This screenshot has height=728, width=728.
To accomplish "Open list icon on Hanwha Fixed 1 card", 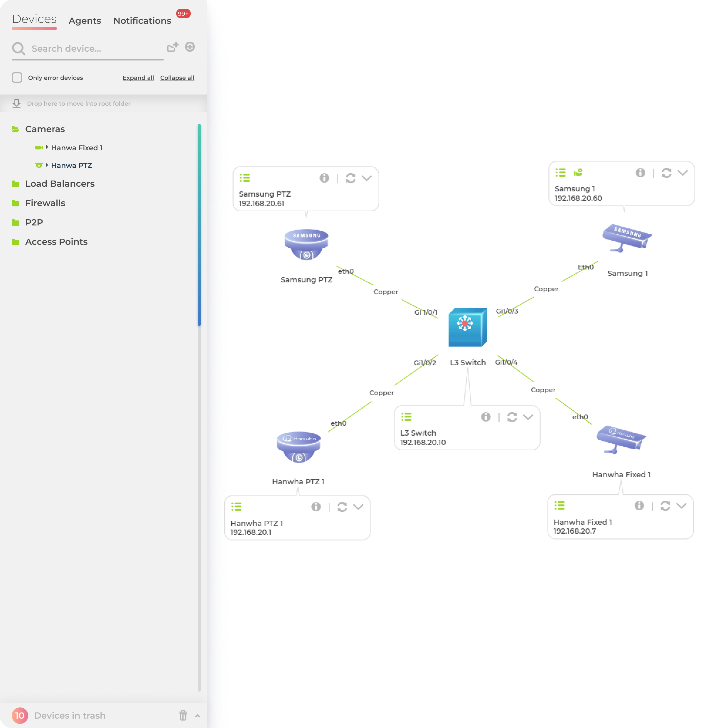I will [x=560, y=506].
